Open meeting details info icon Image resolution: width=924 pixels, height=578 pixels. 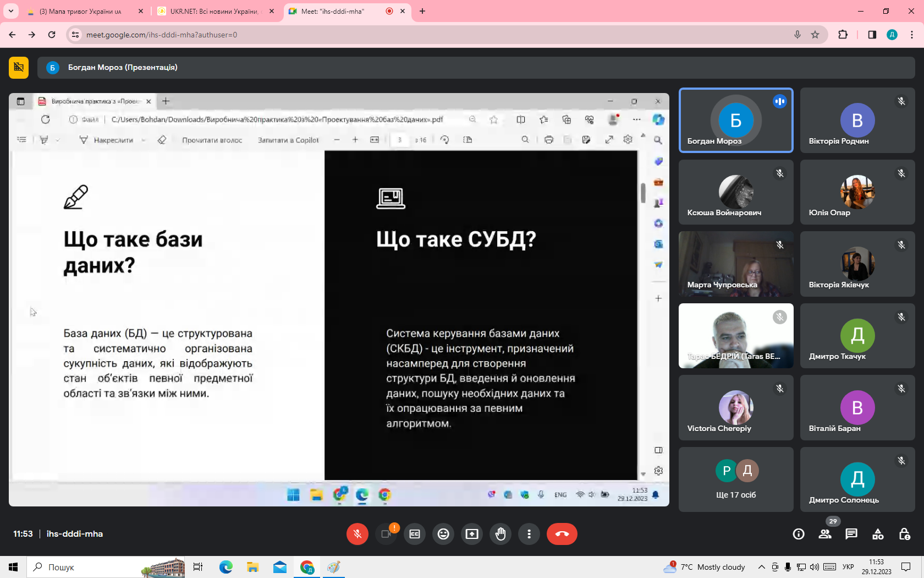(x=799, y=534)
